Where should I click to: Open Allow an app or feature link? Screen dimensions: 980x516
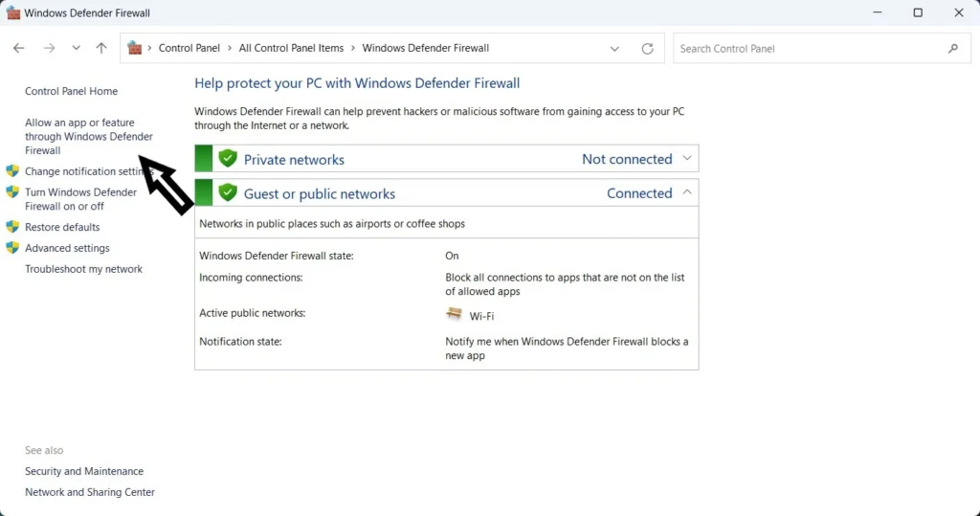tap(89, 136)
